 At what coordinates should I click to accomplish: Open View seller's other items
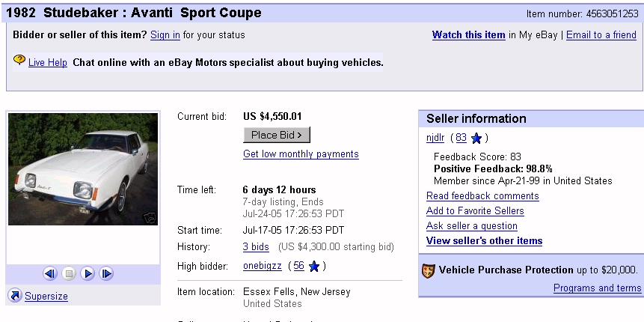[484, 241]
